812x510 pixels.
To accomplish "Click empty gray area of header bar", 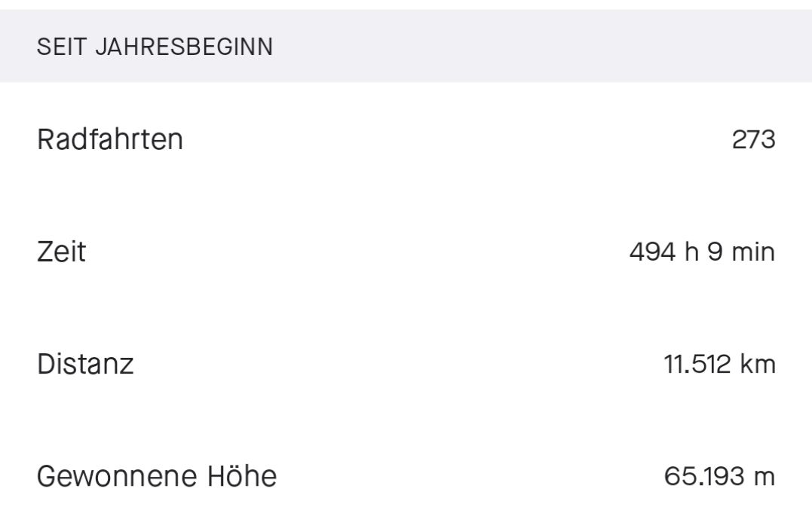I will tap(528, 47).
